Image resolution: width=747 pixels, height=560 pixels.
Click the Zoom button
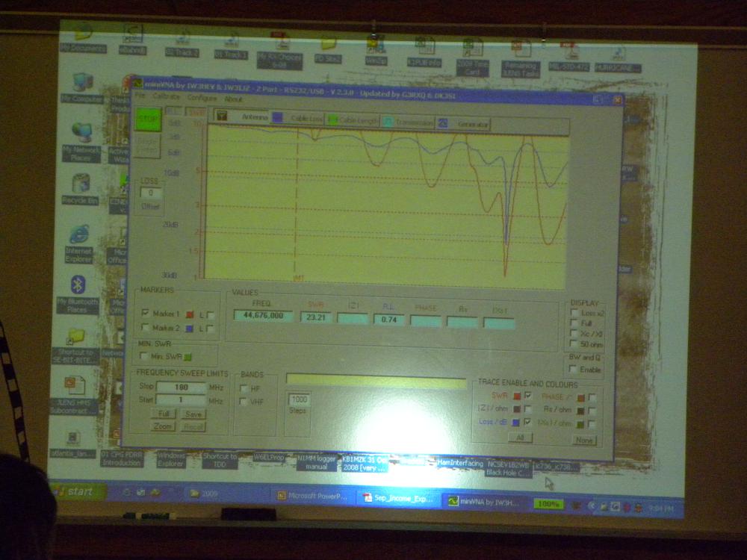pos(163,426)
